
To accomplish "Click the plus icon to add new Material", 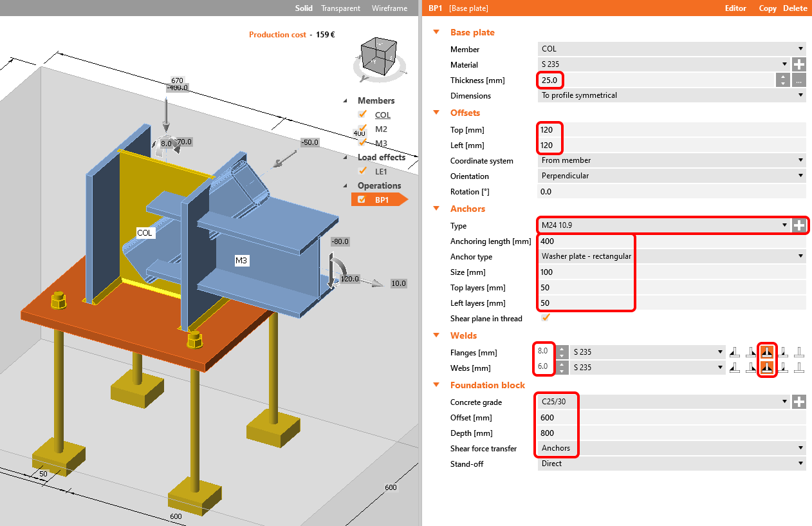I will pyautogui.click(x=800, y=64).
